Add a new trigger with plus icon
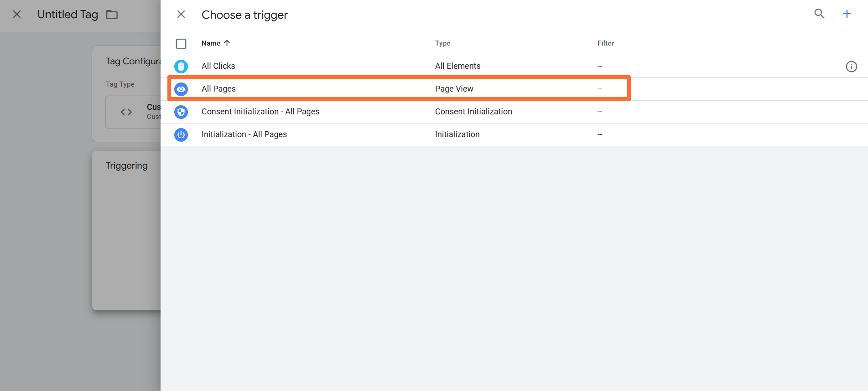The width and height of the screenshot is (868, 391). [x=847, y=14]
